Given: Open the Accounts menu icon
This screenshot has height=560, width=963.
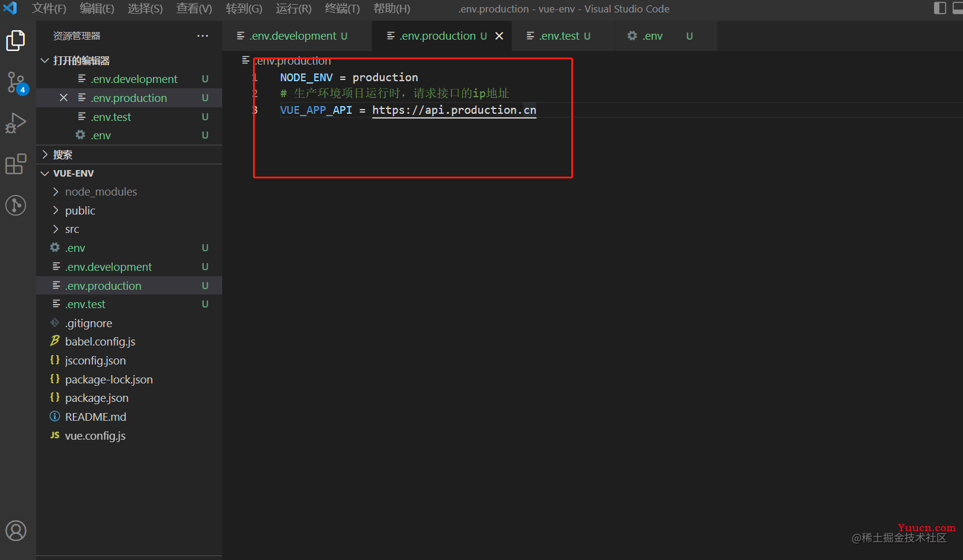Looking at the screenshot, I should 16,530.
